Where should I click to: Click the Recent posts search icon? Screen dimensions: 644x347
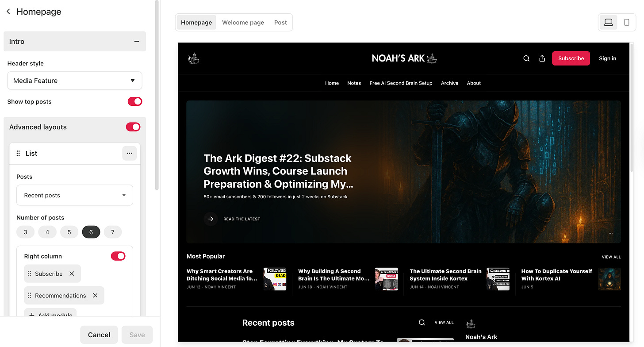[x=422, y=323]
